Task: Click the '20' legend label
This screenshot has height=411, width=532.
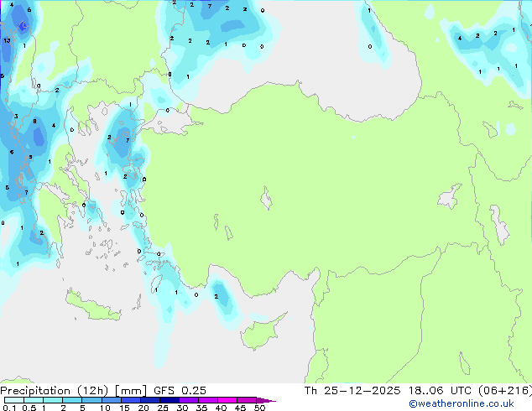Action: tap(143, 408)
